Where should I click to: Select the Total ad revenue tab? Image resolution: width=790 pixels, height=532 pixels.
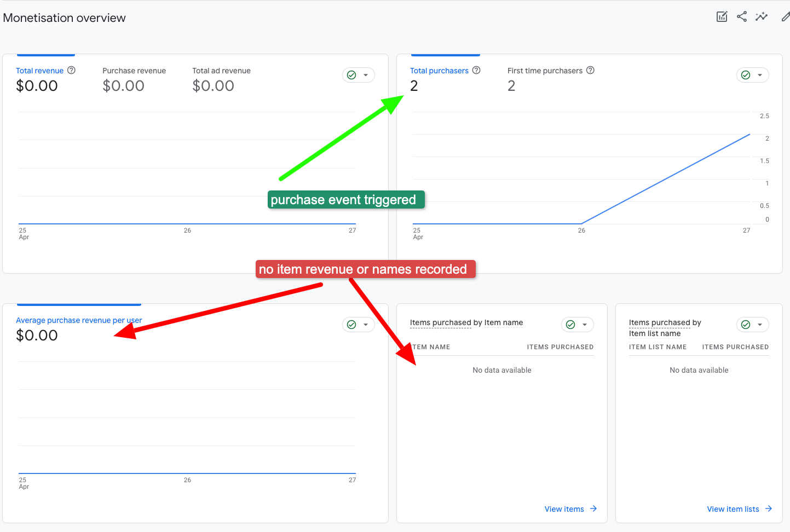click(221, 70)
